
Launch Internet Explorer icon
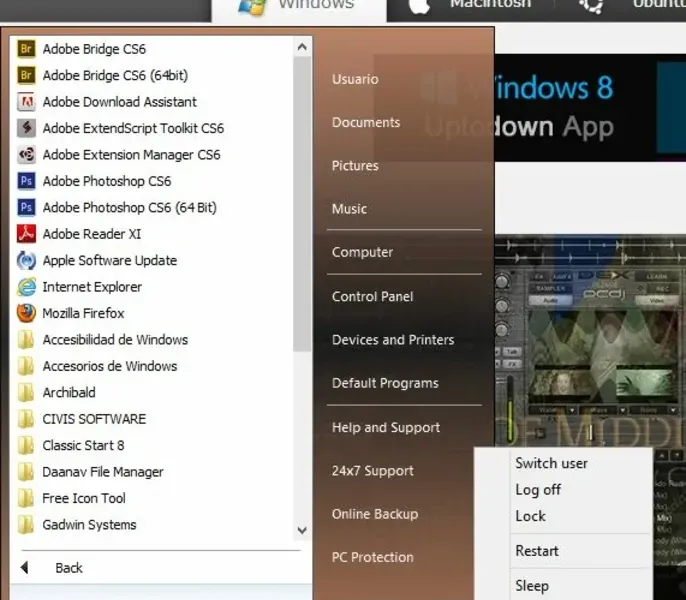click(26, 287)
